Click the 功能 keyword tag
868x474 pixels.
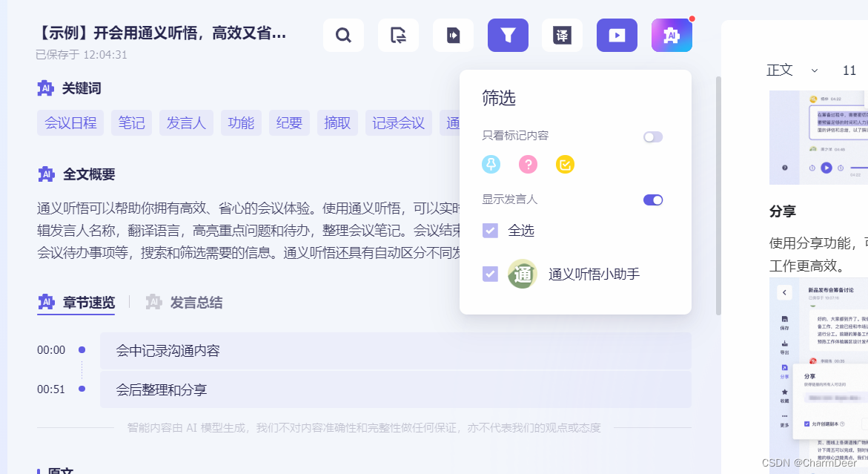[x=241, y=123]
